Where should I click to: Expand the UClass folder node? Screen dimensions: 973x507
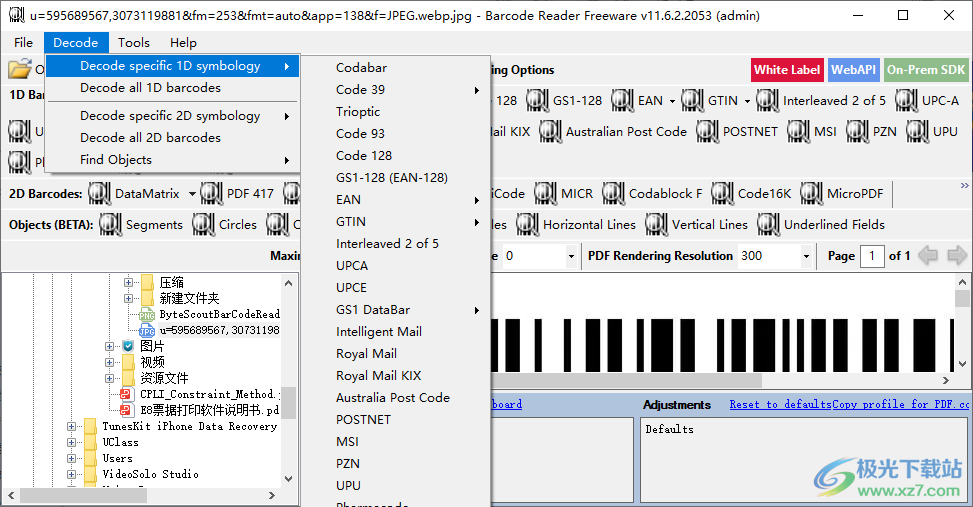[x=71, y=442]
